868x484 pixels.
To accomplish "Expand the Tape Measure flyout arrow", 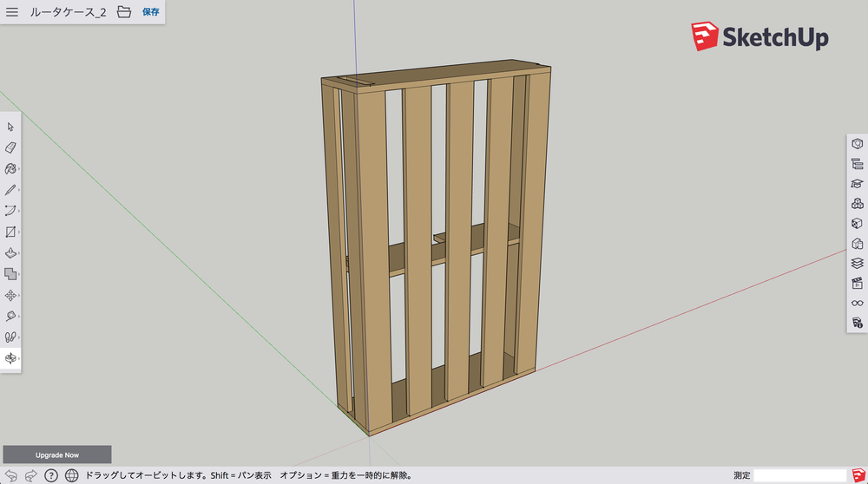I will click(19, 316).
